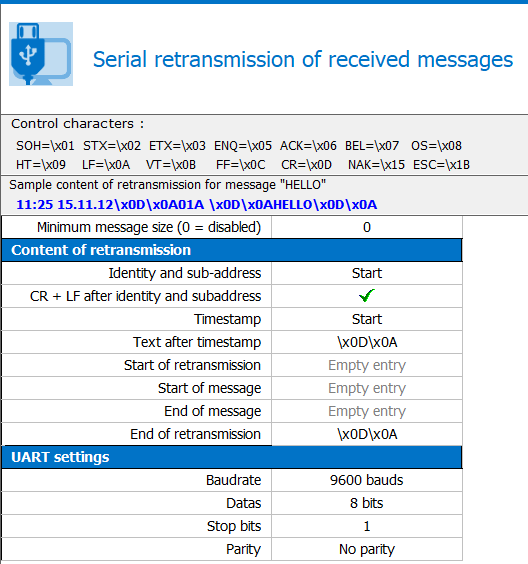Click the Start of message empty entry
The image size is (528, 564).
coord(367,388)
